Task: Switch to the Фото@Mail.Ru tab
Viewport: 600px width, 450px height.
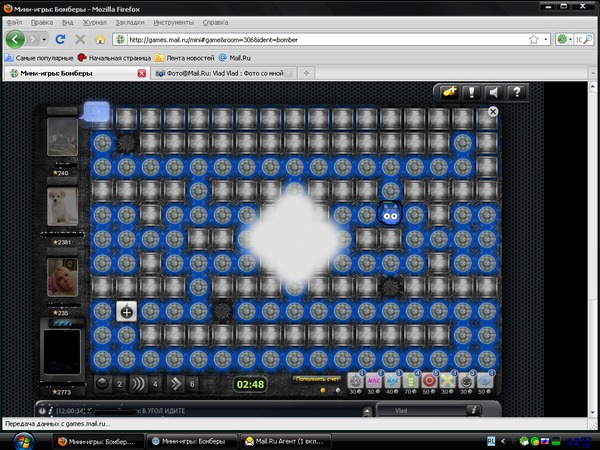Action: click(225, 74)
